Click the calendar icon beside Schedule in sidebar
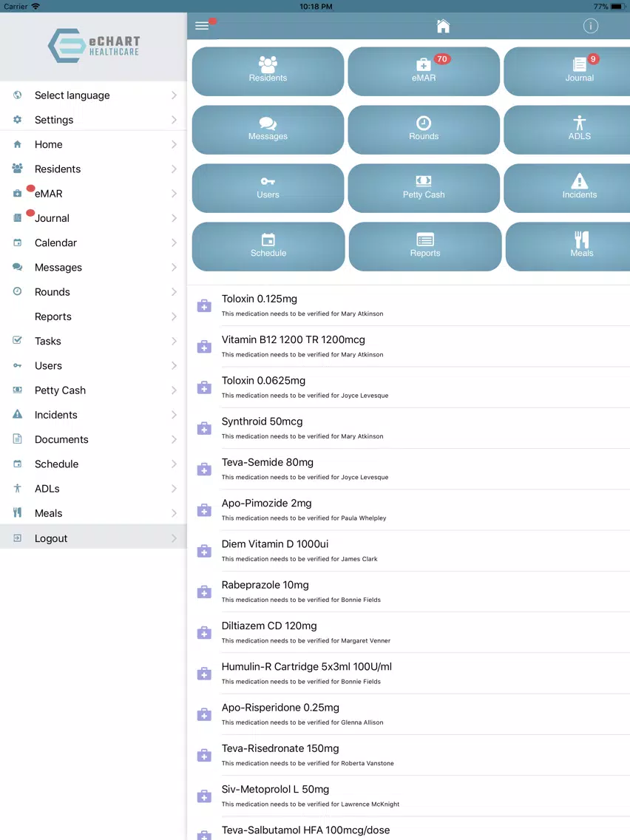Viewport: 630px width, 840px height. [17, 464]
